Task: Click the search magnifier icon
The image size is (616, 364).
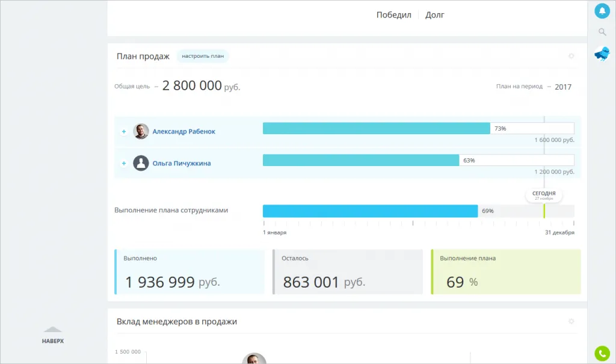Action: click(602, 32)
